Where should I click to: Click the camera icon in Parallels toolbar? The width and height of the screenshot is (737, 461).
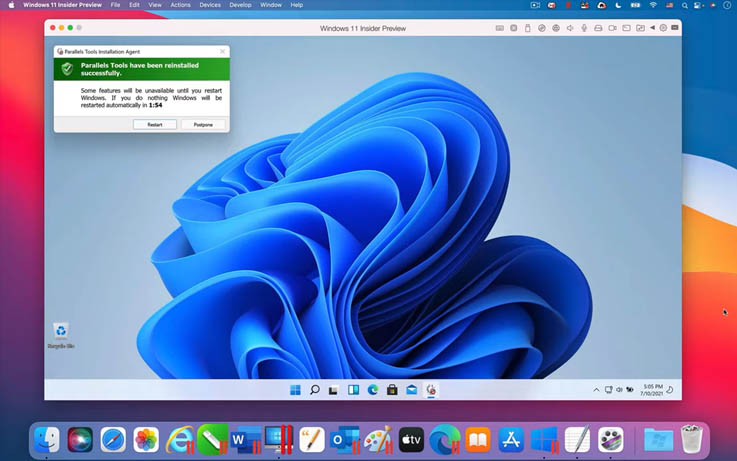pos(612,28)
